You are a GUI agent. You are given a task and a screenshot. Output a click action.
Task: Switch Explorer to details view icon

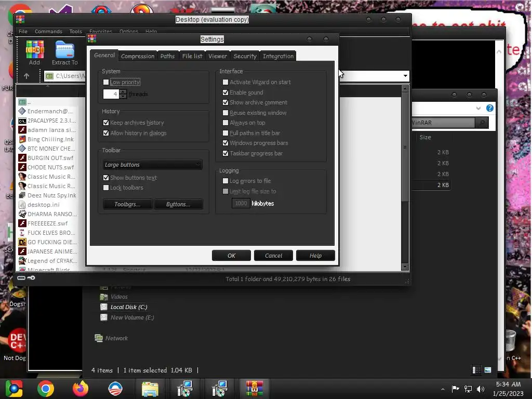coord(476,370)
